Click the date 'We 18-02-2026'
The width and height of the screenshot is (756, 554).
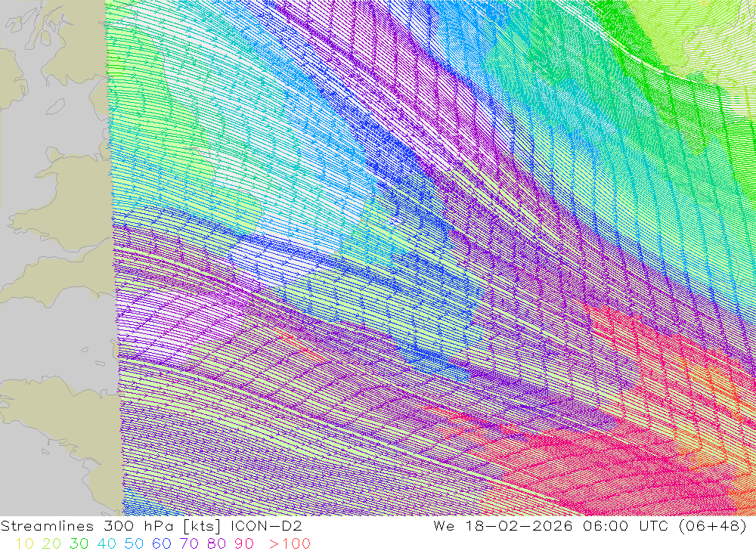(503, 525)
